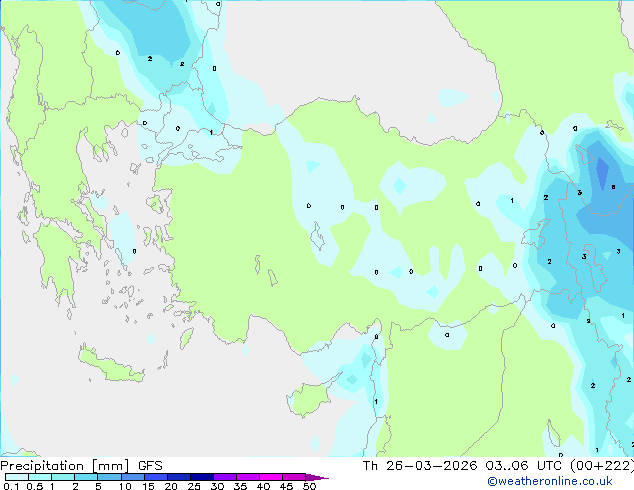
Task: Select the 10–15 mm legend color
Action: [x=132, y=477]
